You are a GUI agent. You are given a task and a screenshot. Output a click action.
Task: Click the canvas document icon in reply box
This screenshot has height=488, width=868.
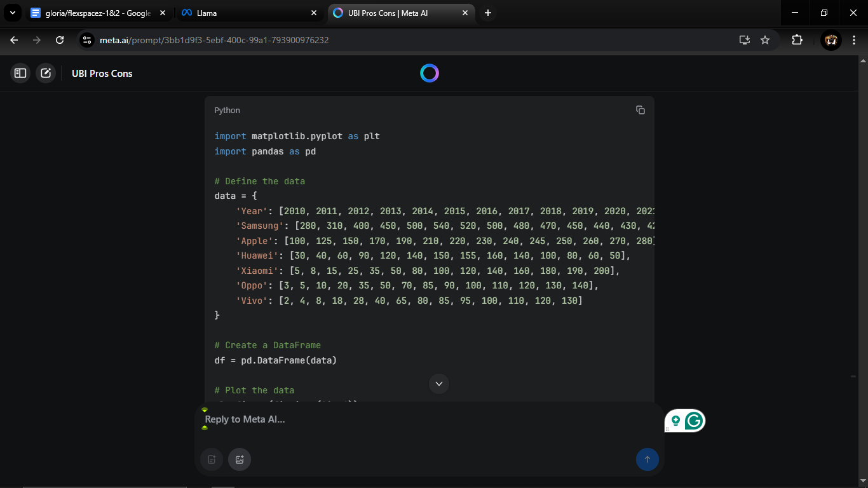212,459
